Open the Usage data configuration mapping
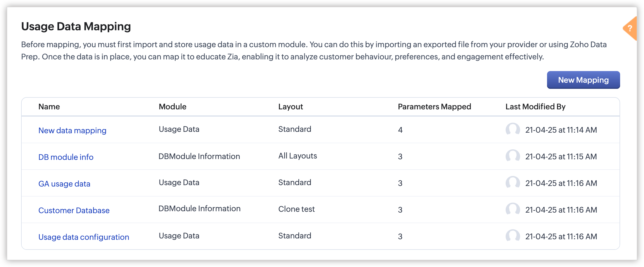 [x=84, y=237]
